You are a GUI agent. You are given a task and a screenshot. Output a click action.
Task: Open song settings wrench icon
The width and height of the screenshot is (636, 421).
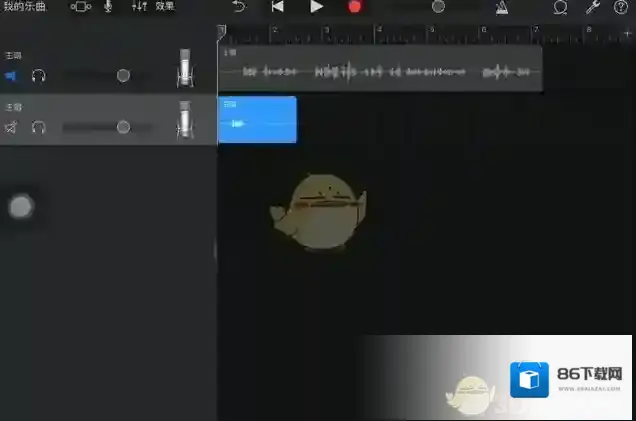click(591, 7)
